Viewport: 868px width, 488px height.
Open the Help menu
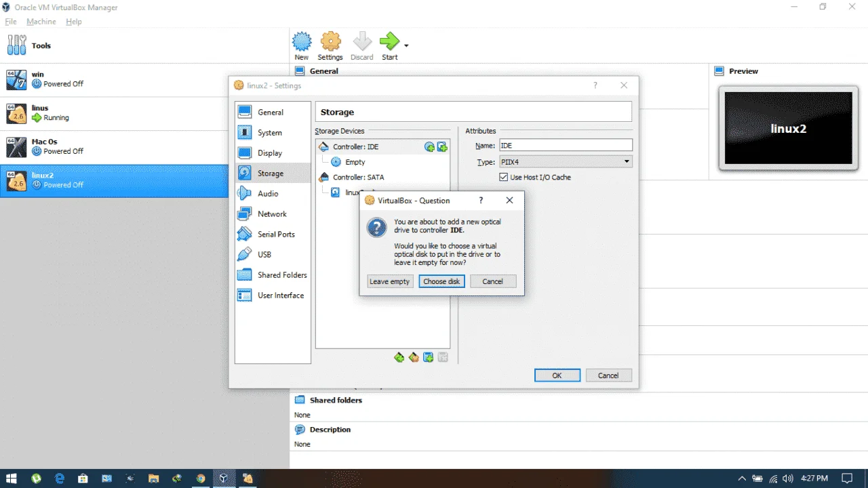(74, 22)
